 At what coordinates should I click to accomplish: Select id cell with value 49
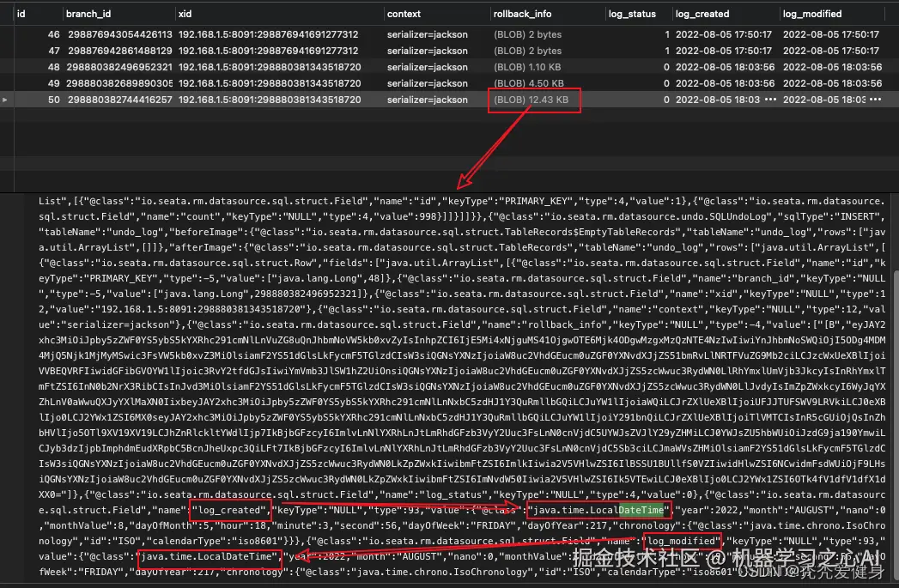(54, 83)
